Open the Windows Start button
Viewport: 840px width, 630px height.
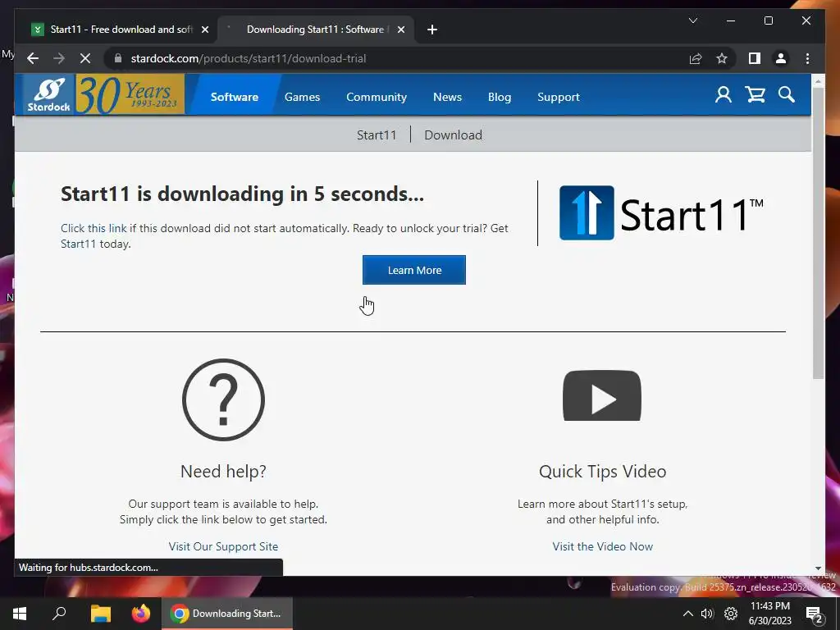click(20, 614)
